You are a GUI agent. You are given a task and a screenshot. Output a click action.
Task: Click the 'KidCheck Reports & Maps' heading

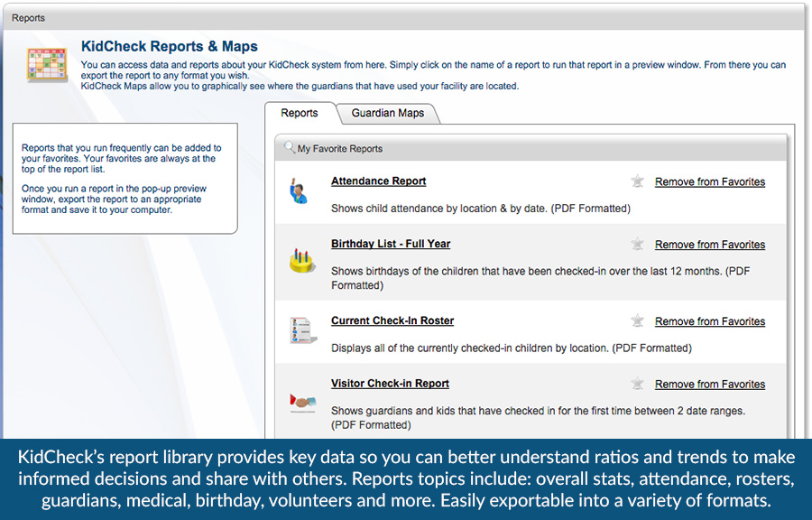pyautogui.click(x=170, y=46)
